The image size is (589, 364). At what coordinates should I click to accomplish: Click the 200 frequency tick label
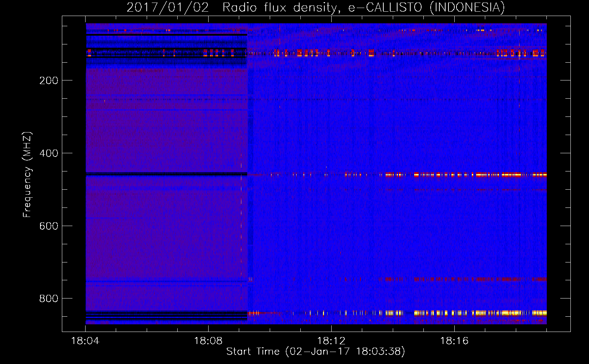[x=49, y=80]
